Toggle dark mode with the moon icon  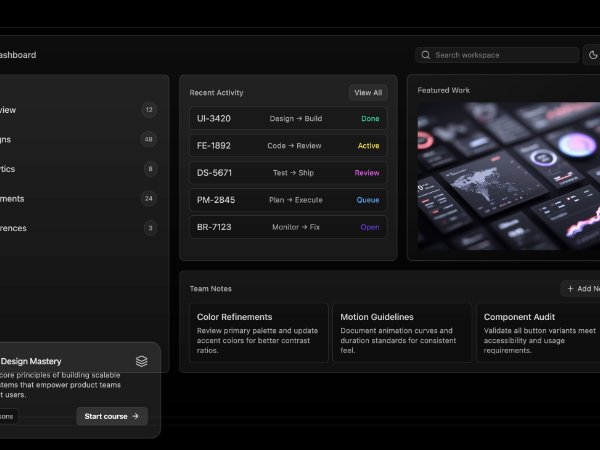[593, 55]
